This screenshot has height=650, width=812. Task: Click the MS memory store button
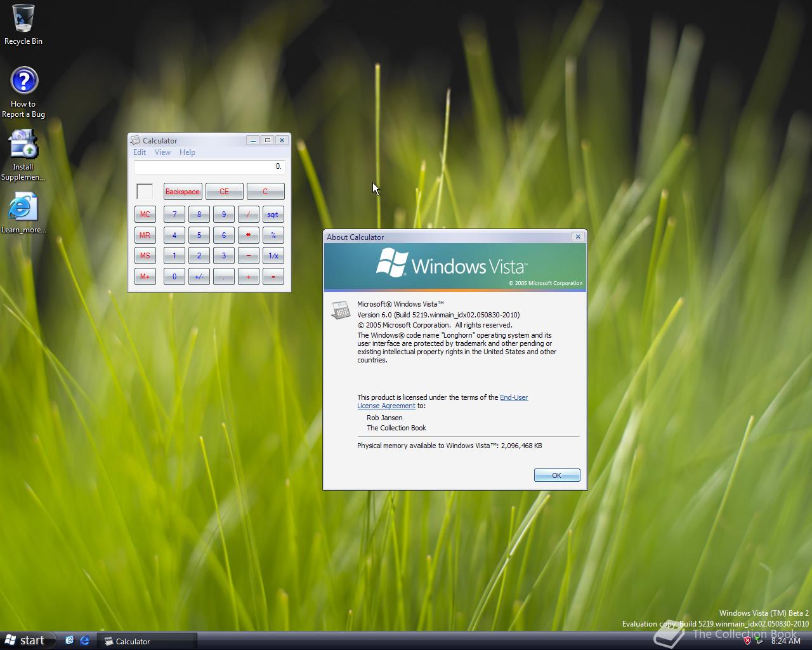pos(145,256)
